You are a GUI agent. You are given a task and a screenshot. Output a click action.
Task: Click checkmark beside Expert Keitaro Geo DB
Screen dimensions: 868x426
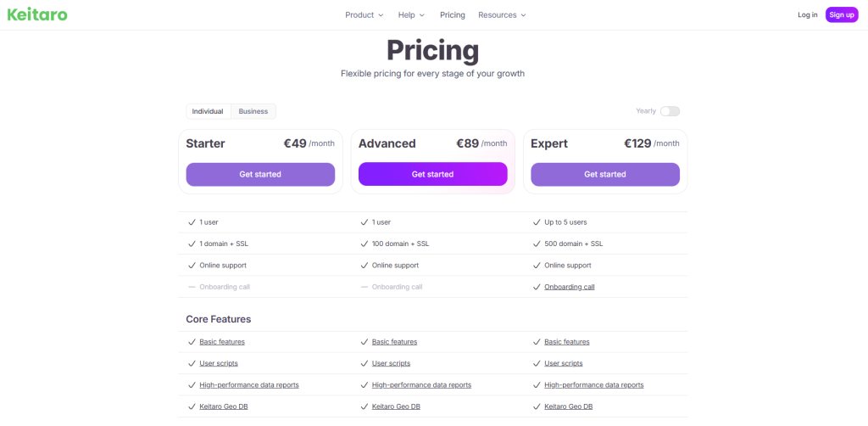[x=537, y=406]
